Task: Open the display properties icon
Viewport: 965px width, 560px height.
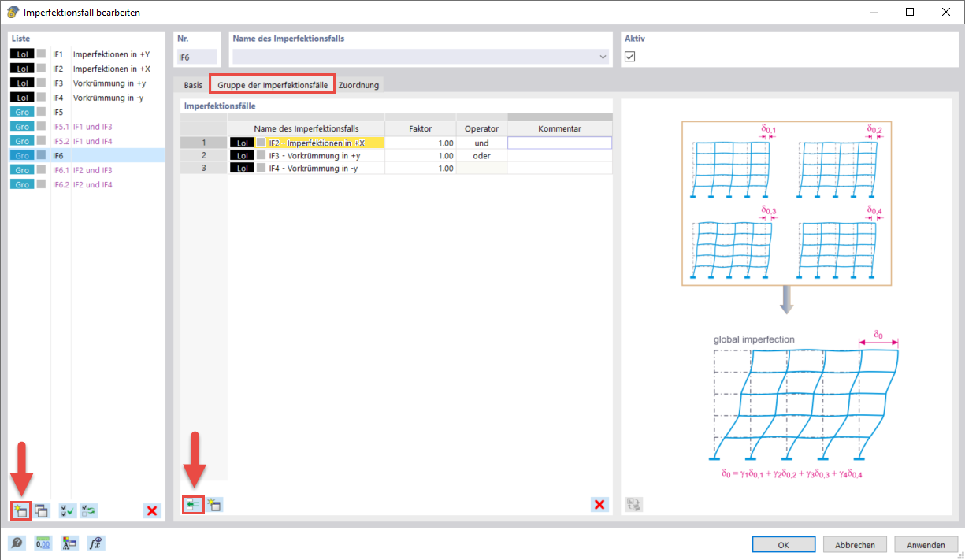Action: 70,543
